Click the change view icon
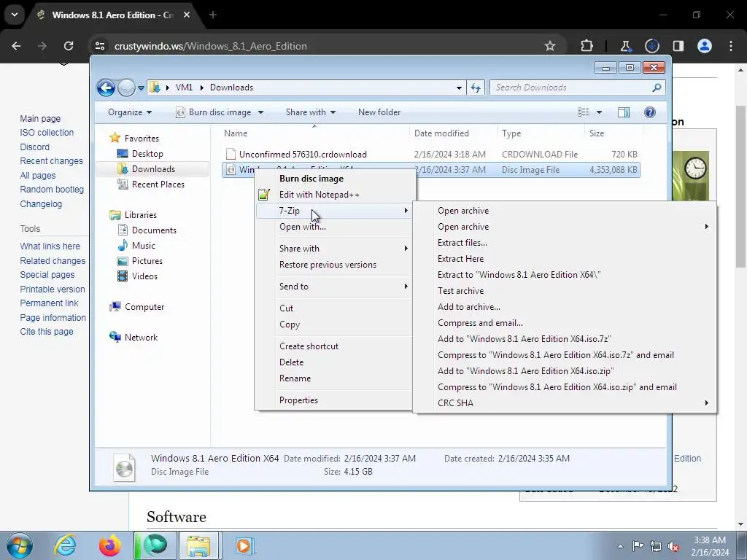This screenshot has height=560, width=747. [584, 112]
